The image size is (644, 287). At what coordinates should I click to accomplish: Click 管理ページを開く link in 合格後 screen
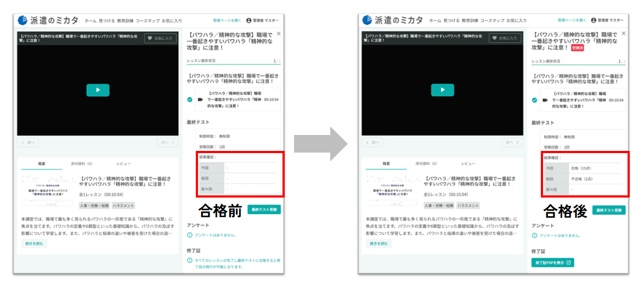tap(572, 20)
